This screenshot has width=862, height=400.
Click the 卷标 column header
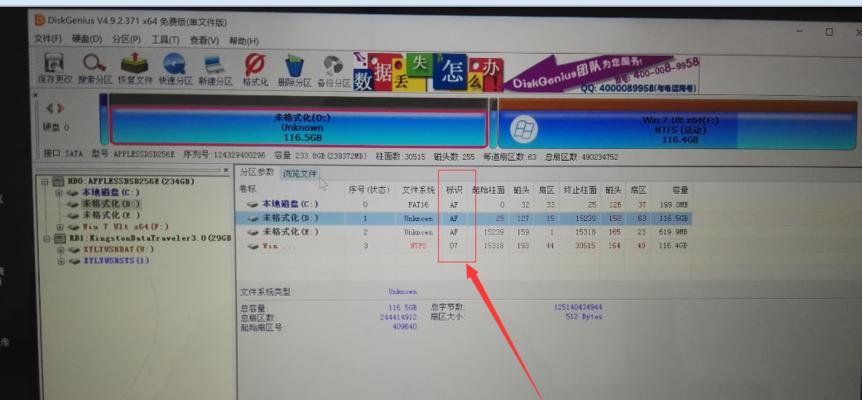246,188
